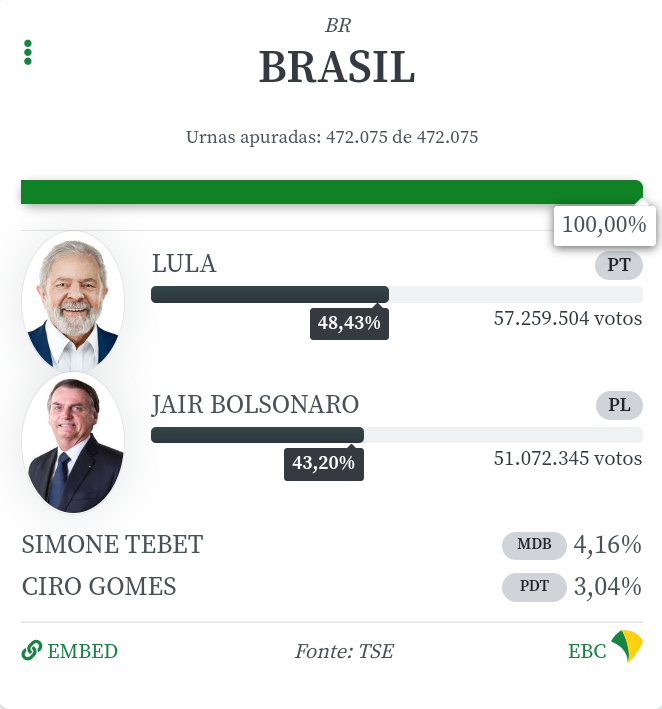Select the PT party badge
The height and width of the screenshot is (709, 662).
619,265
